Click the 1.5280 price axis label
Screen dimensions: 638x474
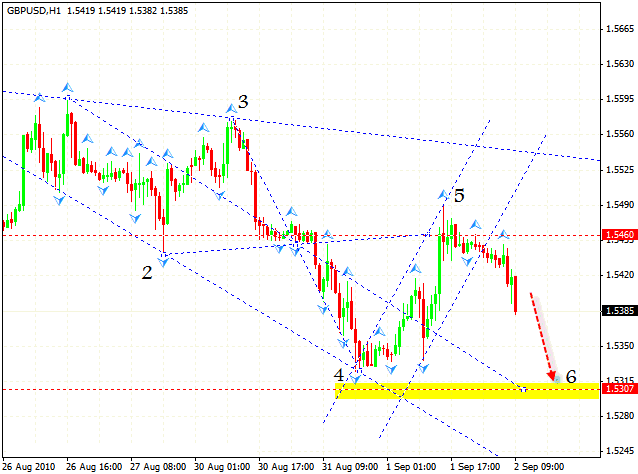point(620,416)
